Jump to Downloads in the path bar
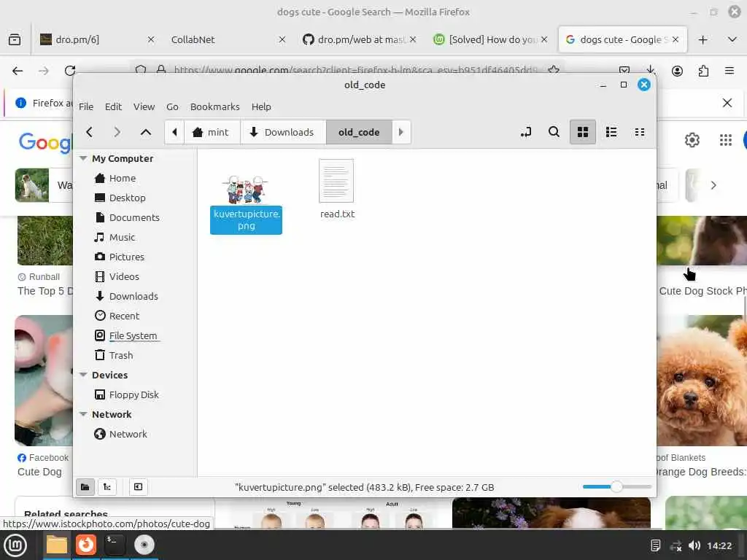The height and width of the screenshot is (560, 747). click(x=283, y=132)
